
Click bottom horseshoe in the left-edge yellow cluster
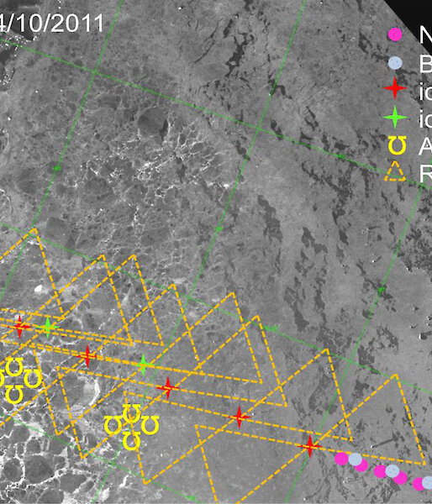click(x=14, y=395)
